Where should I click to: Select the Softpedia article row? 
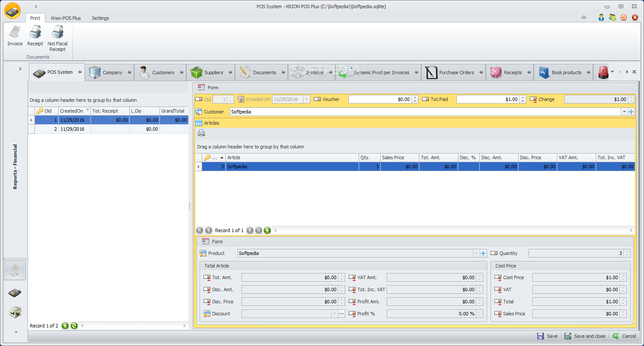pyautogui.click(x=416, y=167)
